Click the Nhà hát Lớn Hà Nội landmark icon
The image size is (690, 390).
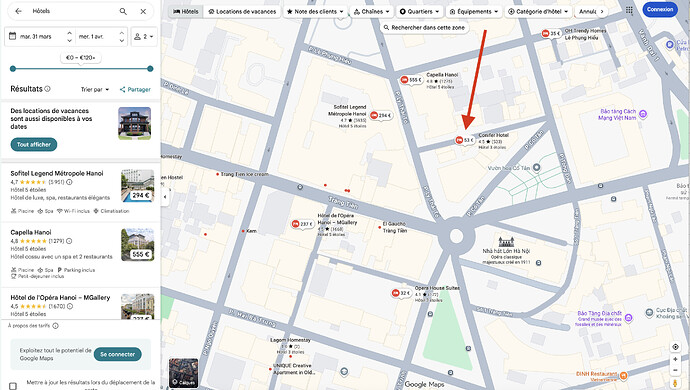coord(506,242)
